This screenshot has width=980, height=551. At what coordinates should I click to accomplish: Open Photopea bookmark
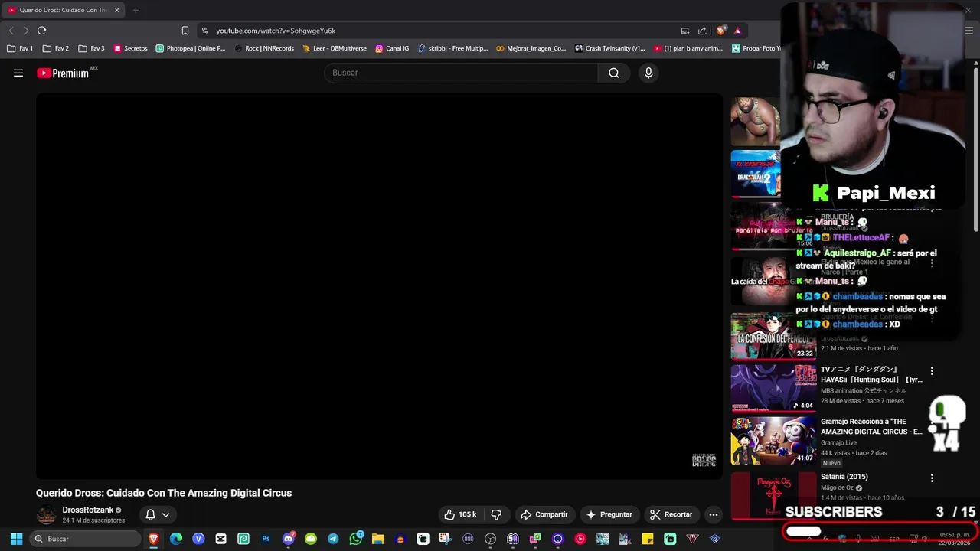coord(191,48)
